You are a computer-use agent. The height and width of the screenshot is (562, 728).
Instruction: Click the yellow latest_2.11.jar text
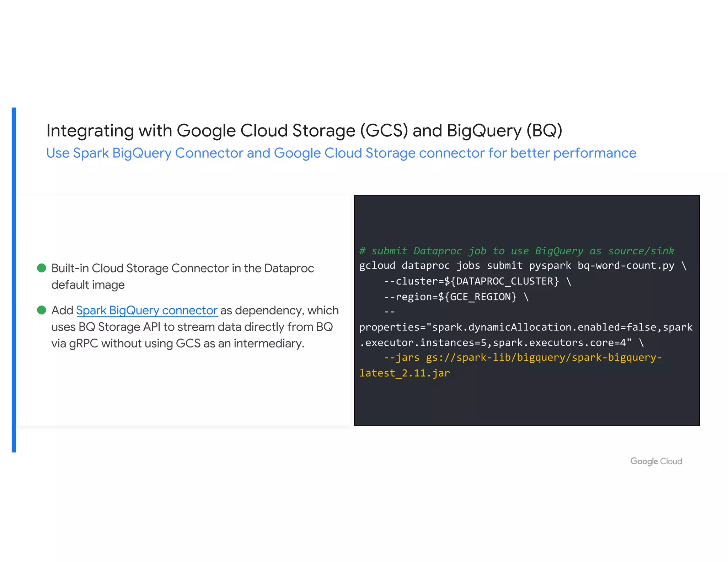[405, 373]
